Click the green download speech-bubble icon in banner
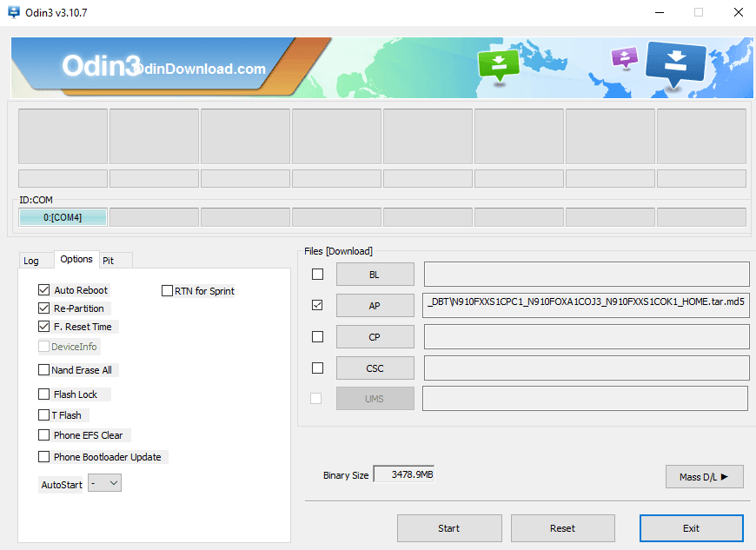Screen dimensions: 756x550 [499, 65]
